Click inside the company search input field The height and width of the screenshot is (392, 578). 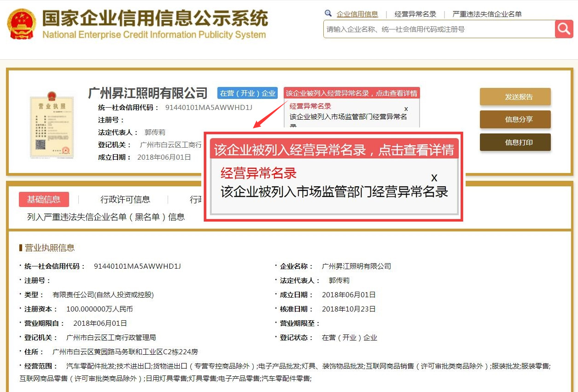[x=438, y=29]
